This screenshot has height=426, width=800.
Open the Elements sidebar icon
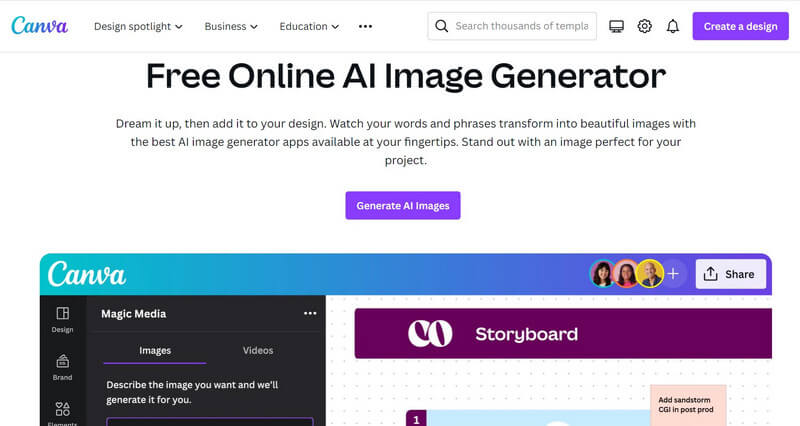click(x=62, y=413)
